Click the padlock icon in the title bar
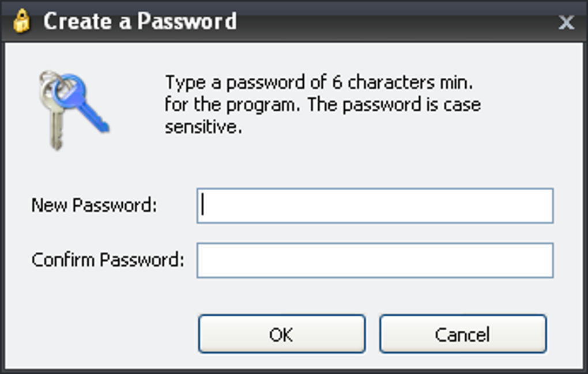The width and height of the screenshot is (588, 374). click(21, 21)
